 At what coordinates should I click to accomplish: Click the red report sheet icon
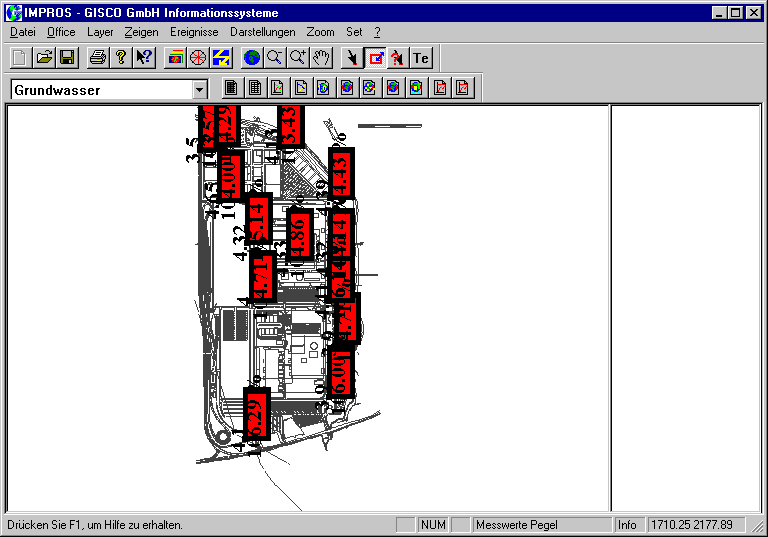coord(440,88)
